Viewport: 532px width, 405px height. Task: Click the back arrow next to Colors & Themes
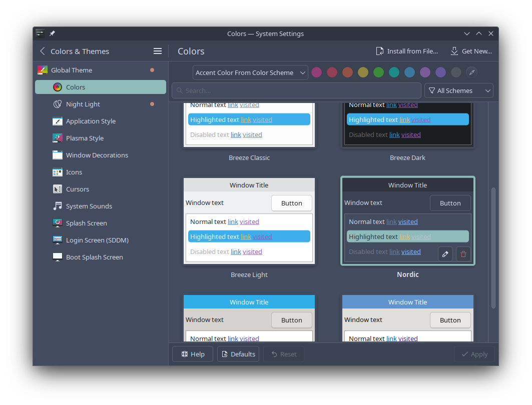click(x=43, y=51)
